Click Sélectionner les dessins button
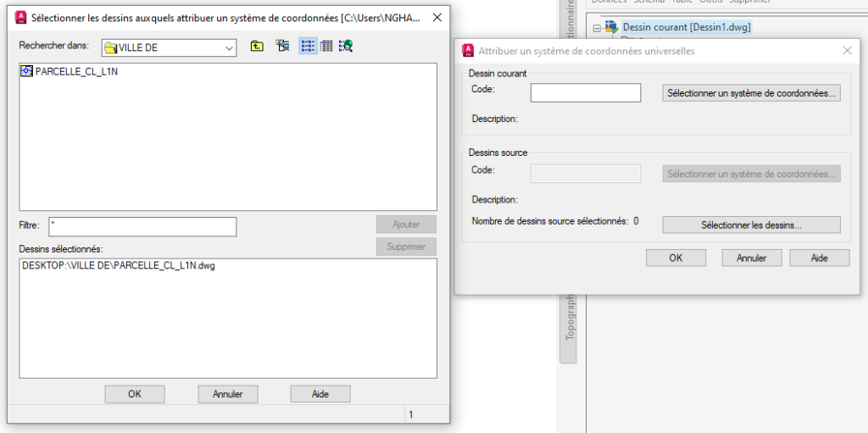This screenshot has width=868, height=433. (x=751, y=225)
